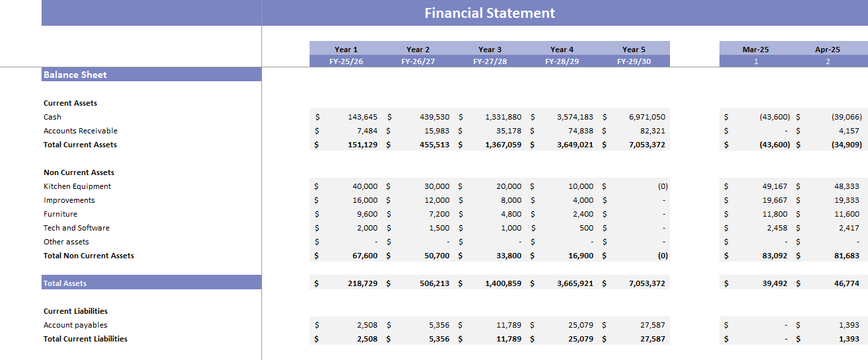
Task: Click the Mar-25 month header
Action: click(756, 49)
